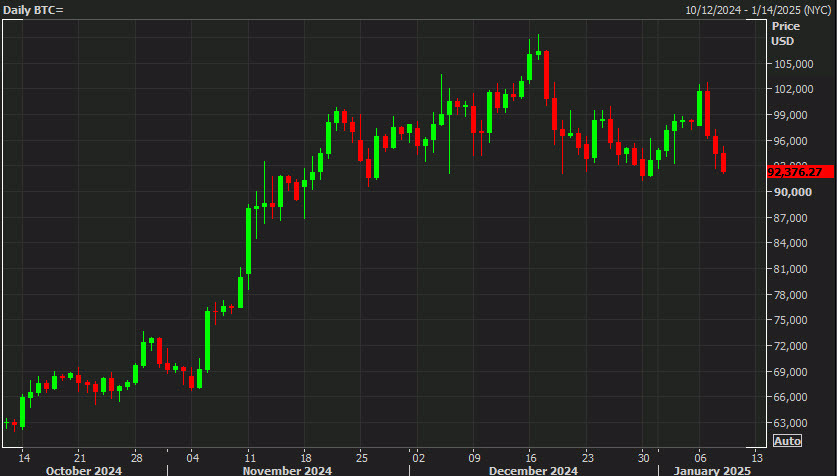Select the Price USD axis header
This screenshot has width=837, height=476.
785,33
